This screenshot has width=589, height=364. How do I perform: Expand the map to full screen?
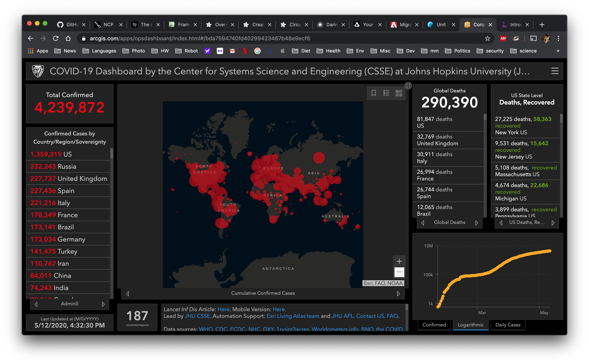(408, 86)
